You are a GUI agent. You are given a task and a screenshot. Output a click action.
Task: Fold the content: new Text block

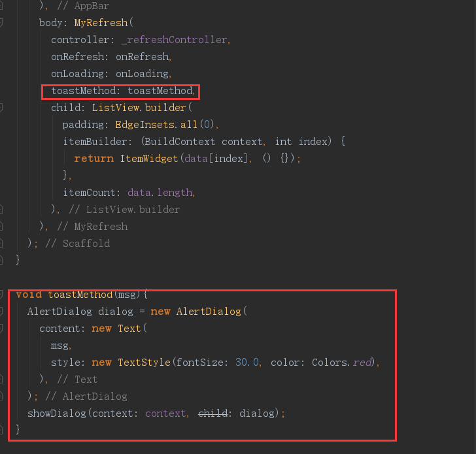tap(1, 328)
